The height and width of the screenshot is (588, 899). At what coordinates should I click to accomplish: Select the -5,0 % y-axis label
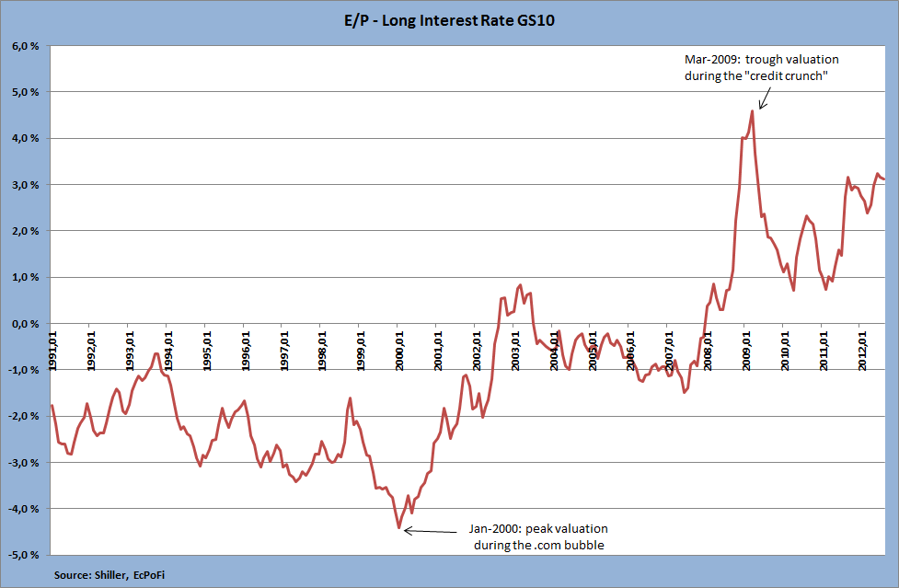pos(24,555)
